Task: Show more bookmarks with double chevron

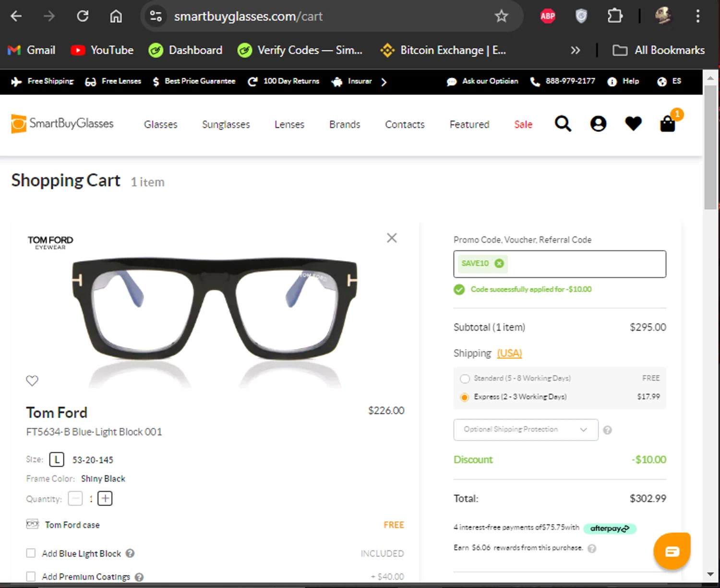Action: coord(575,50)
